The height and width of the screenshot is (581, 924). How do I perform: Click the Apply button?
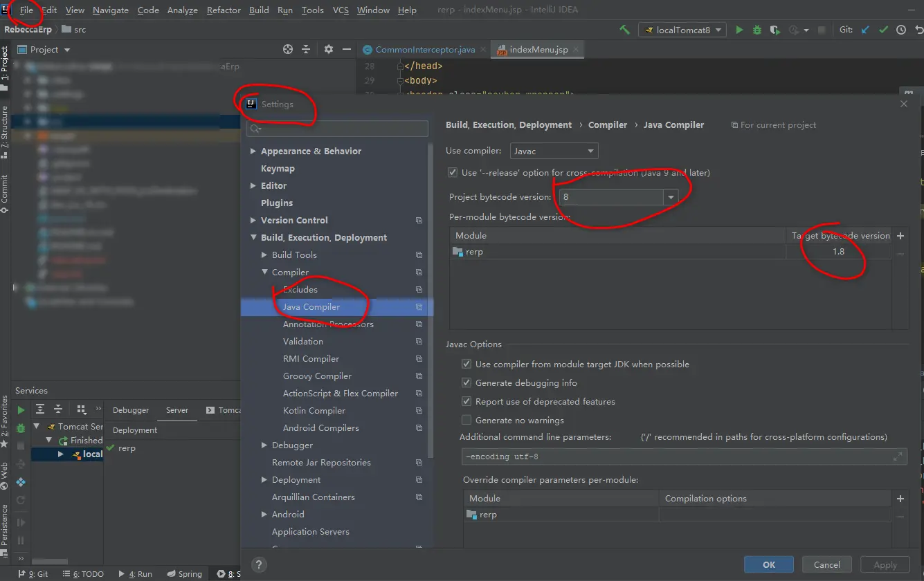click(x=885, y=564)
